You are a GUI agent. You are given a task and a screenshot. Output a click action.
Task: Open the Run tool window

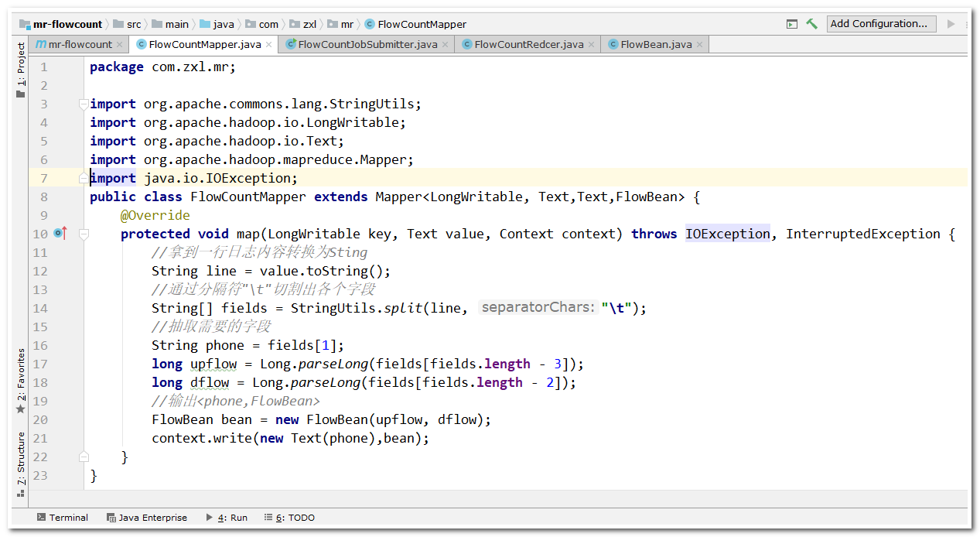(227, 518)
